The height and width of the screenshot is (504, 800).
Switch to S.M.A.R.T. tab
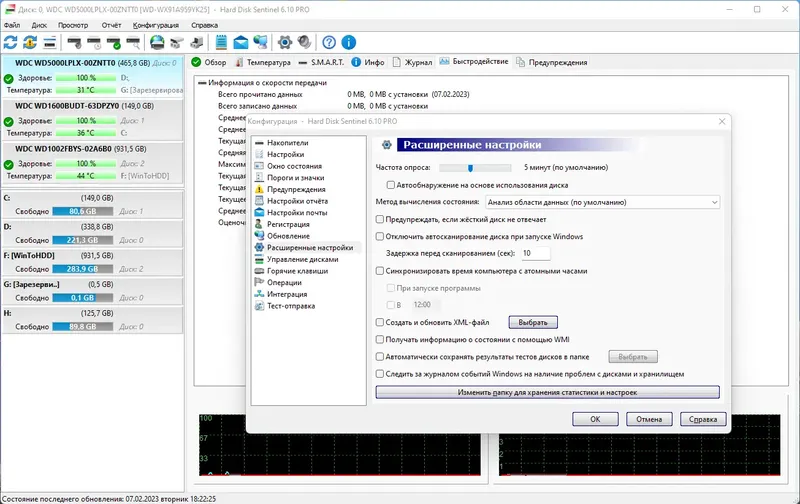point(321,62)
